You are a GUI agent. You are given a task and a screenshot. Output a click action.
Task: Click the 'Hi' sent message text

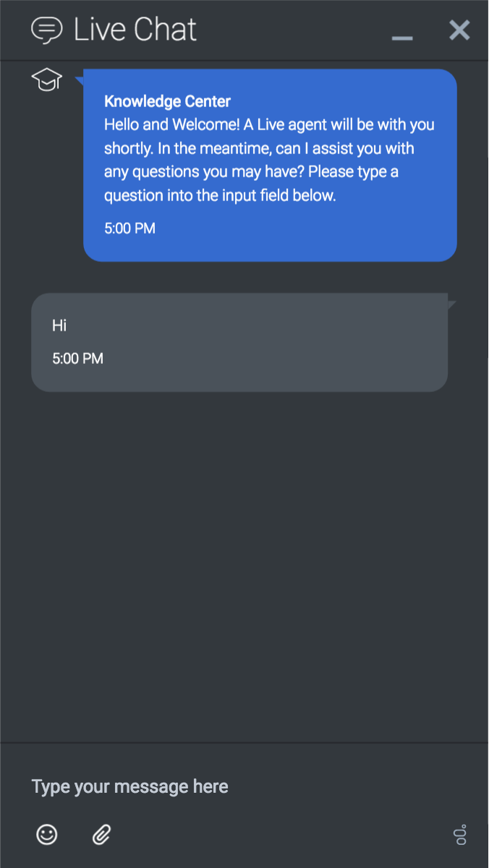pos(59,325)
